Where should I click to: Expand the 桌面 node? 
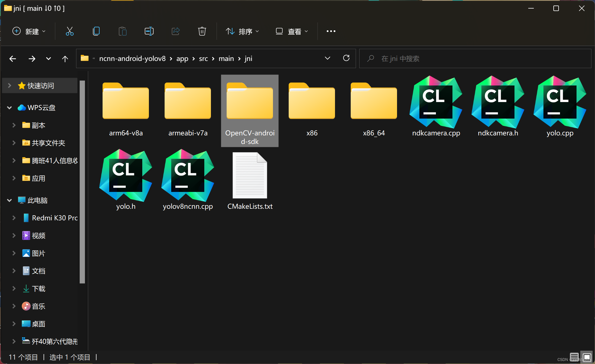[14, 324]
